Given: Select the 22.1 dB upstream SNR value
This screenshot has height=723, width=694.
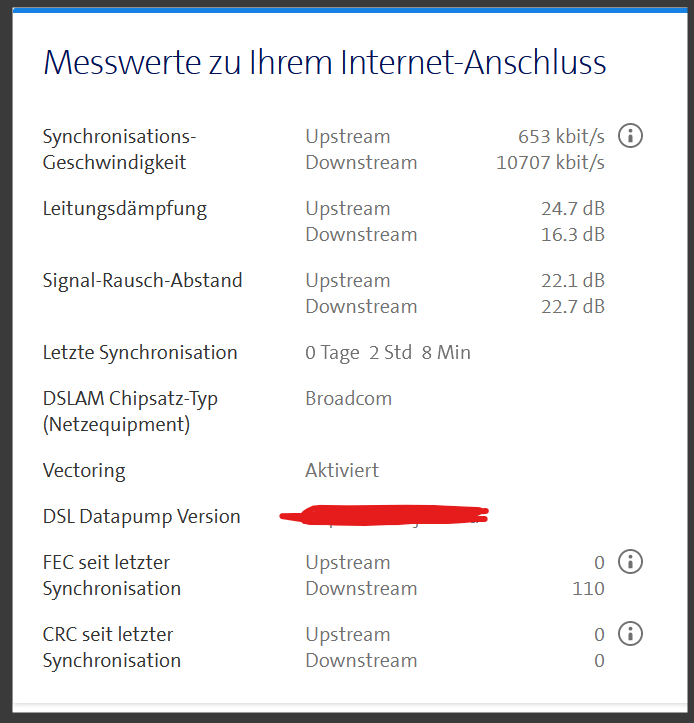Looking at the screenshot, I should point(573,281).
